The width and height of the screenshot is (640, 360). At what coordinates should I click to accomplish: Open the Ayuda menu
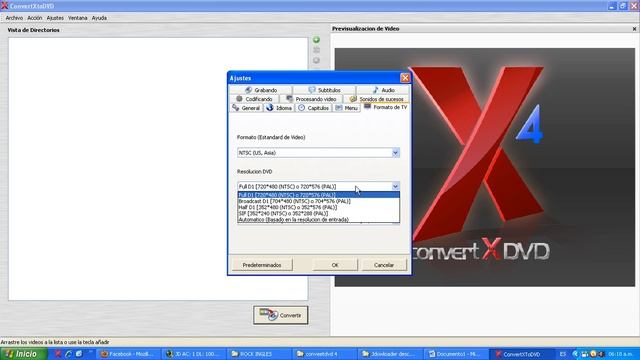99,18
